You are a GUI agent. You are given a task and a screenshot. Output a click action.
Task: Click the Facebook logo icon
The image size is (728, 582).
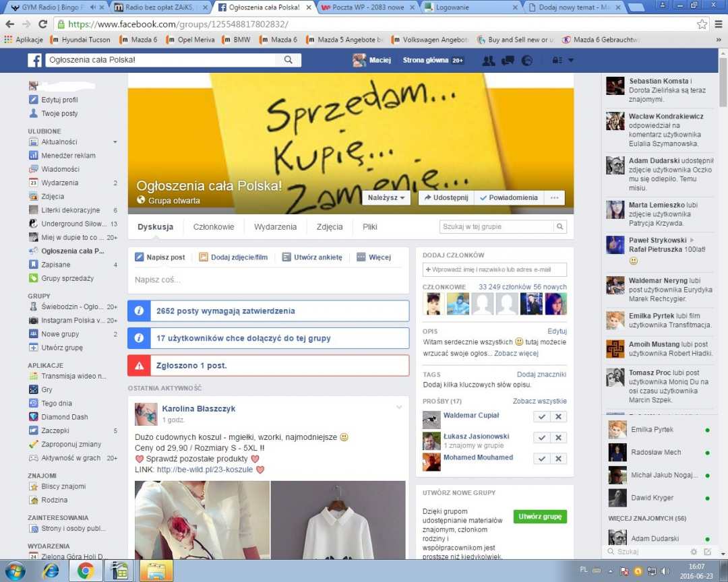point(34,61)
